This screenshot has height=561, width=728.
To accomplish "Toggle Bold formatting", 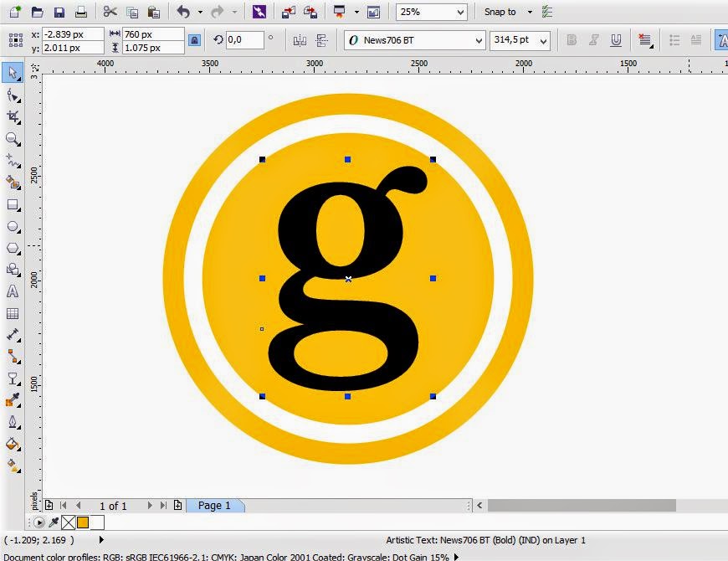I will click(572, 40).
